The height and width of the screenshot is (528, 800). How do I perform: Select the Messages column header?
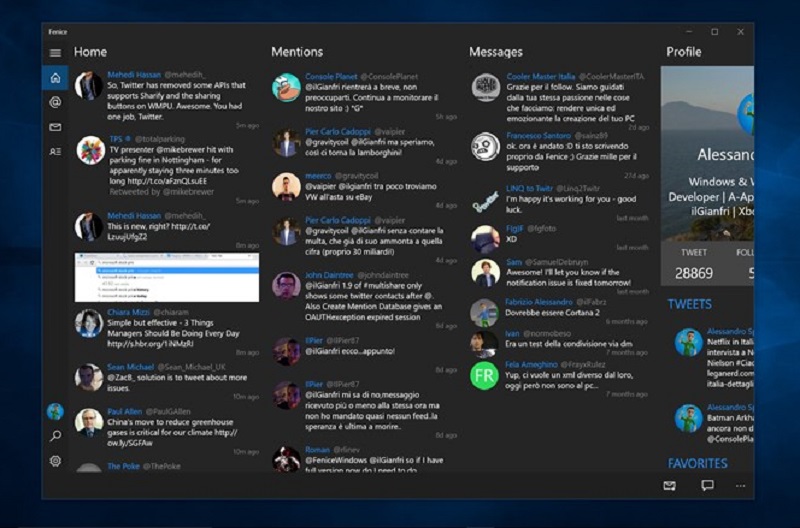[495, 52]
